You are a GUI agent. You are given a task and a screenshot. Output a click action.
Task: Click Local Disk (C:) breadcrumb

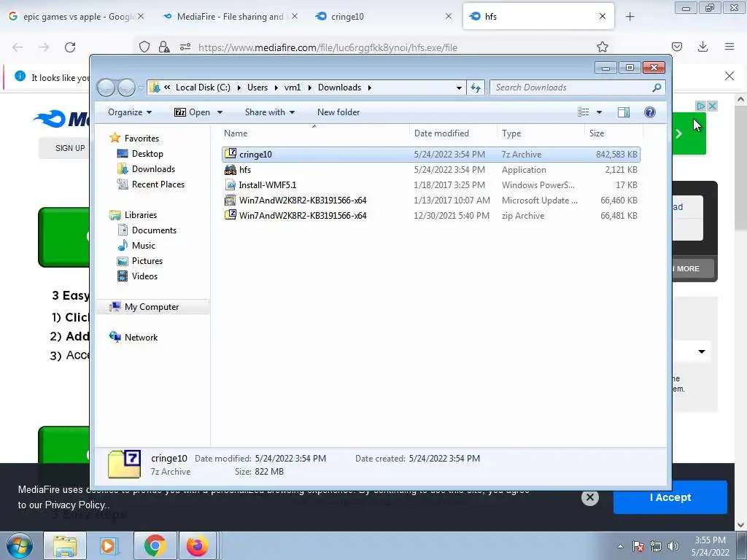coord(203,87)
